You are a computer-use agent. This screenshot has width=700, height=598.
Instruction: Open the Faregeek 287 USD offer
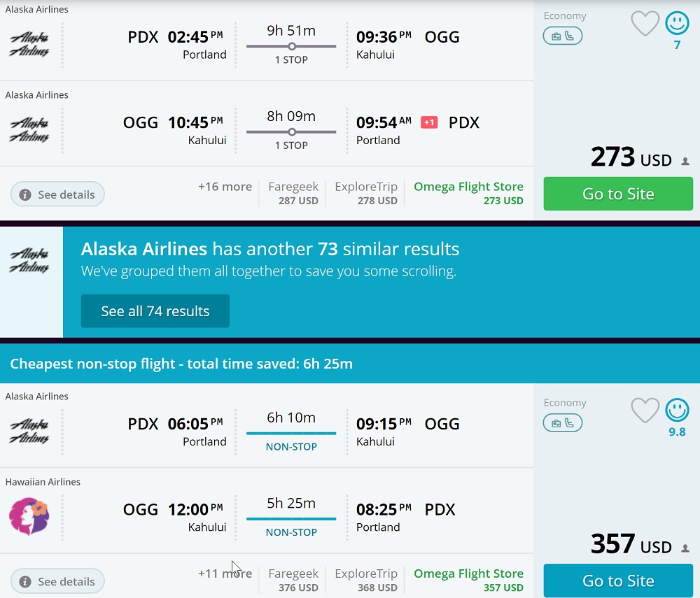(293, 193)
